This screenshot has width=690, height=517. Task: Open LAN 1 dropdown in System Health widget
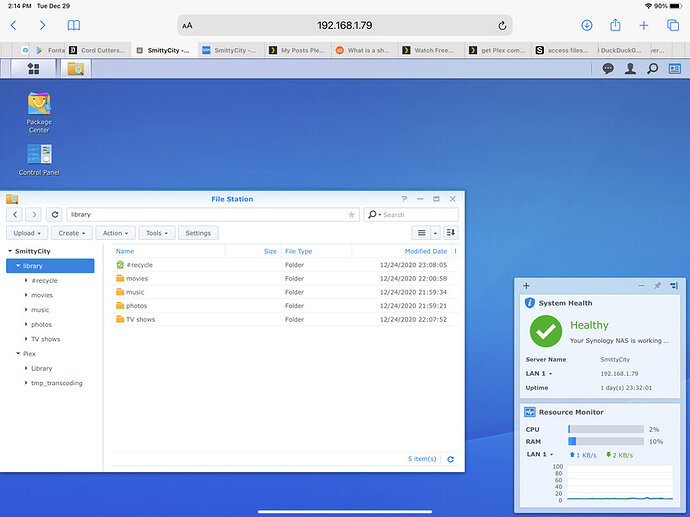tap(550, 374)
